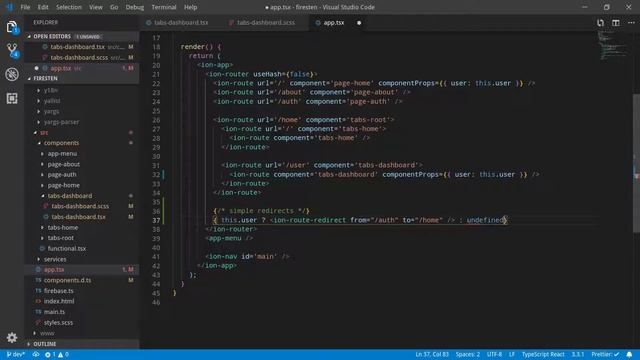Viewport: 640px width, 360px height.
Task: Select tabs-dashboard.tsx in Open Editors list
Action: point(82,47)
